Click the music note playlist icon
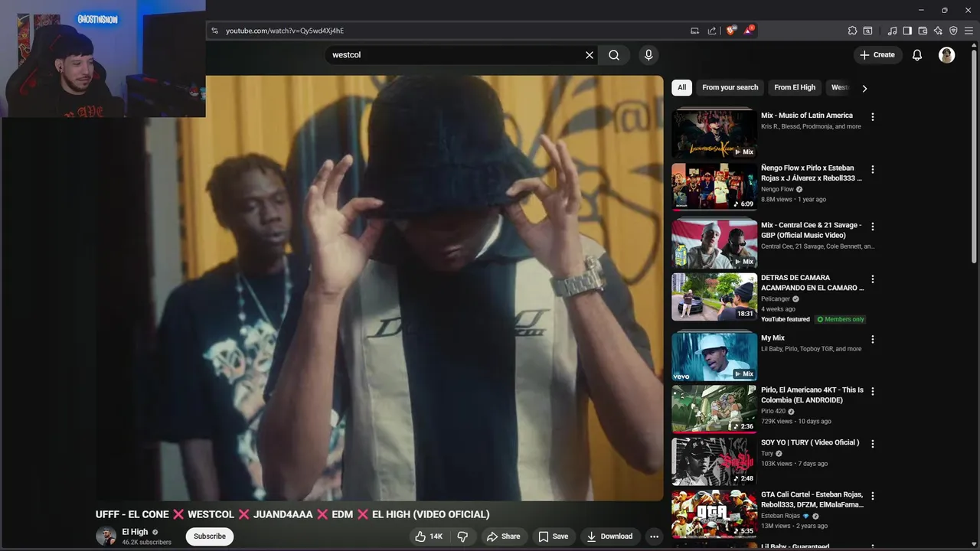This screenshot has width=980, height=551. point(892,31)
